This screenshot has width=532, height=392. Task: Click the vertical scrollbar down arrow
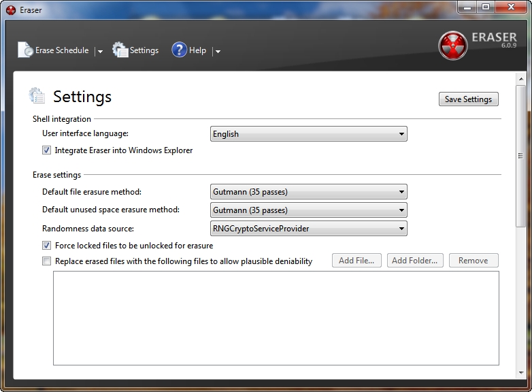(x=521, y=374)
